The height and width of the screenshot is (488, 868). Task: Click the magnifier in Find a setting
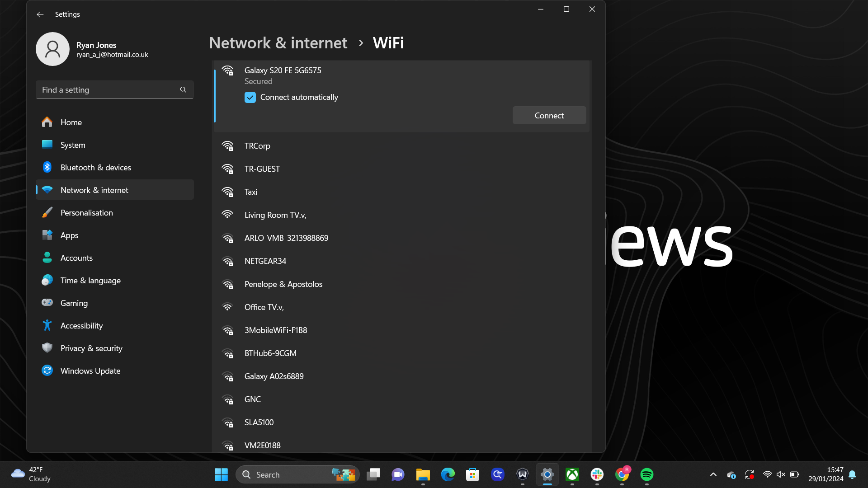183,89
